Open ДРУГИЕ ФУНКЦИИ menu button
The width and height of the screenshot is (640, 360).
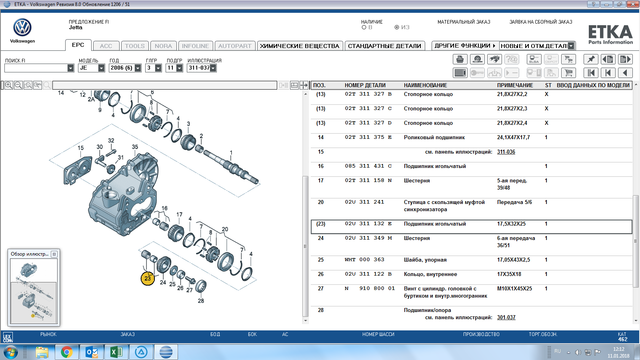coord(465,46)
